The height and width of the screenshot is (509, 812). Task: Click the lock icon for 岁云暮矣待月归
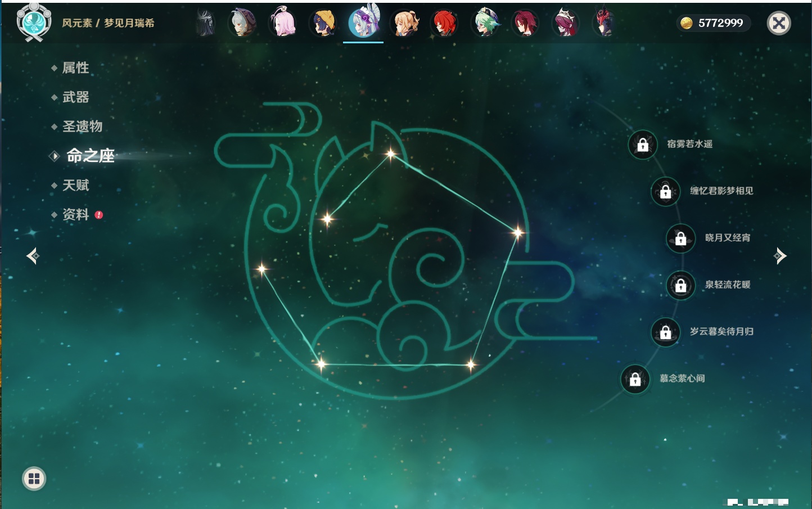point(666,332)
